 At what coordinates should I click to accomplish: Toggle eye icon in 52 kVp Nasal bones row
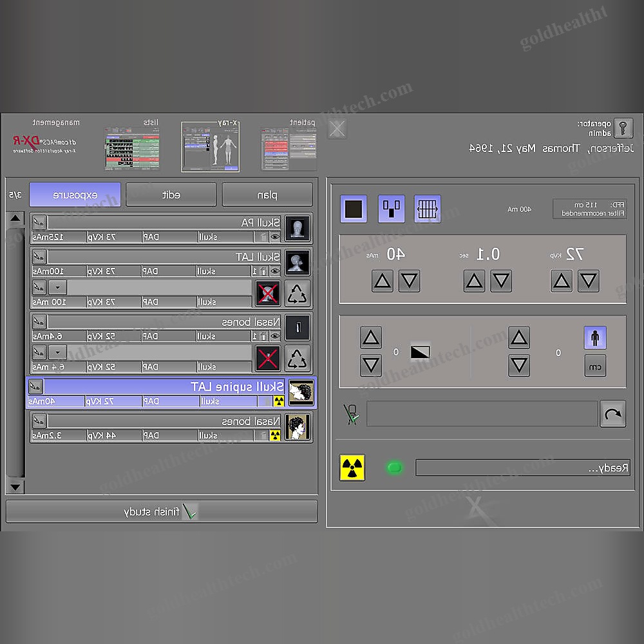coord(275,336)
